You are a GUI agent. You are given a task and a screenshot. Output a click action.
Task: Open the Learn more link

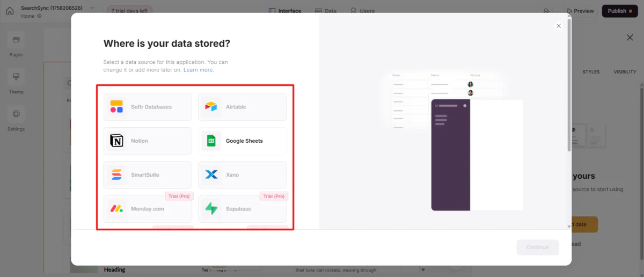pos(198,70)
